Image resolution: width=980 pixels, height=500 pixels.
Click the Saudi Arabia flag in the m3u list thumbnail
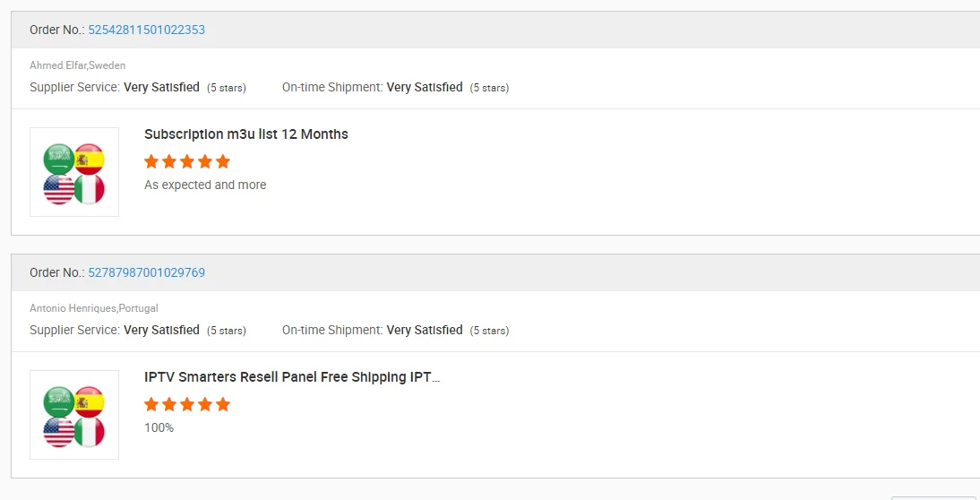[59, 159]
